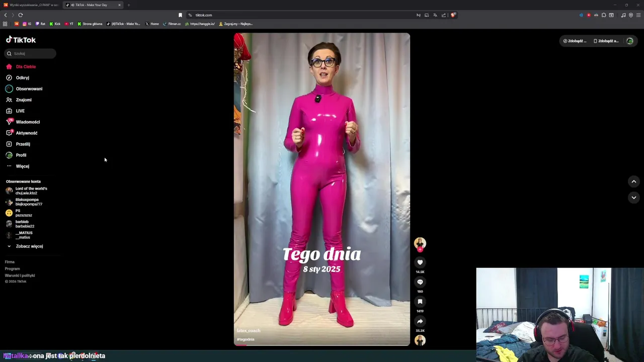This screenshot has width=644, height=362.
Task: Open Odkryj in the sidebar
Action: click(18, 78)
